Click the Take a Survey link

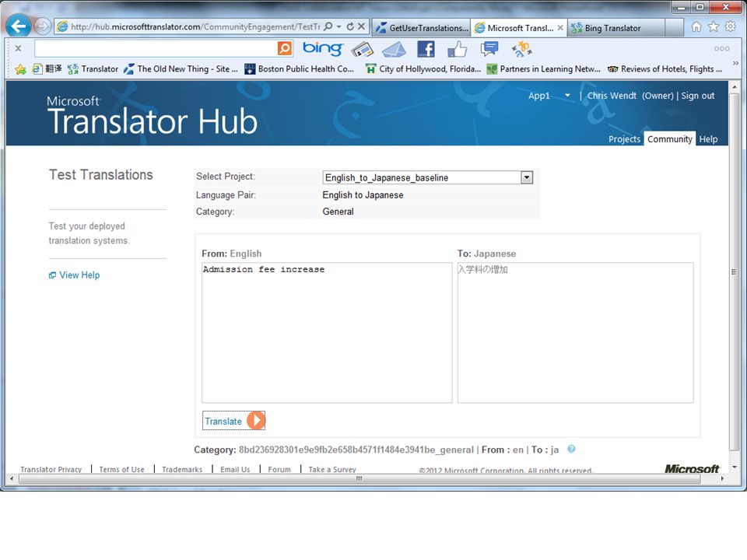(332, 470)
